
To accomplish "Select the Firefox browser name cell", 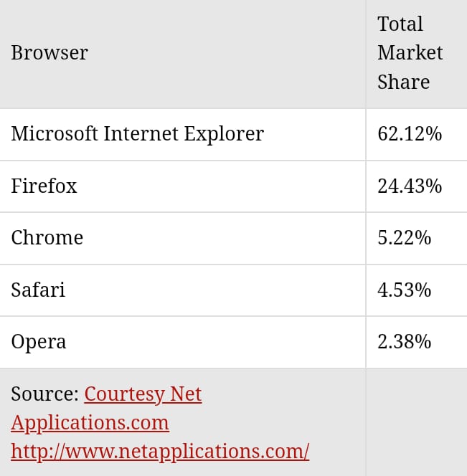I will (44, 186).
